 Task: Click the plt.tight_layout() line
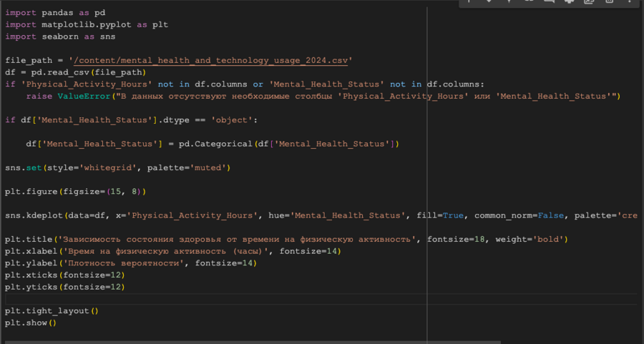51,311
